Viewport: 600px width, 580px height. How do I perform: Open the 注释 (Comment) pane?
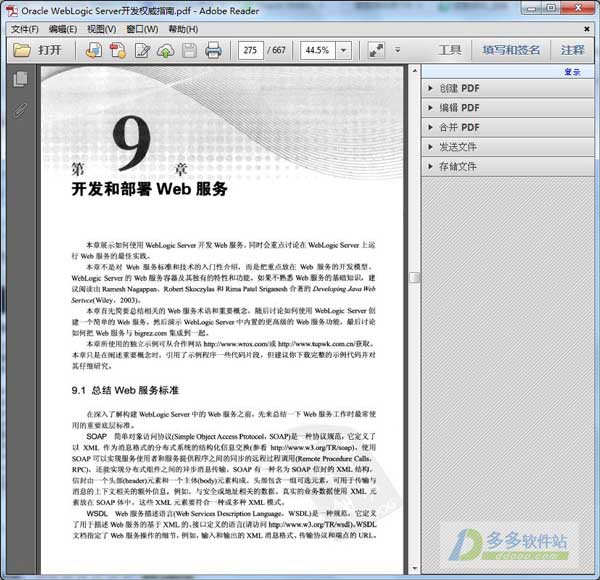572,50
